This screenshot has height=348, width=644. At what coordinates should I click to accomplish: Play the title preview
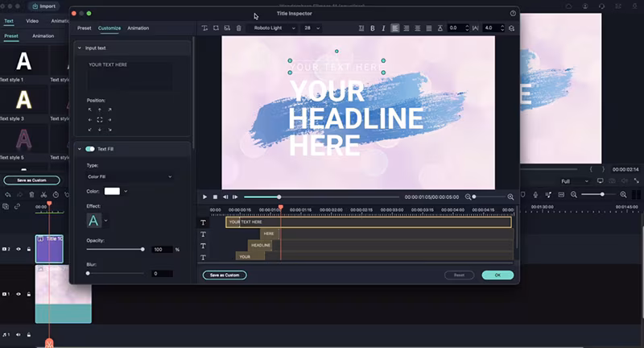[x=204, y=197]
